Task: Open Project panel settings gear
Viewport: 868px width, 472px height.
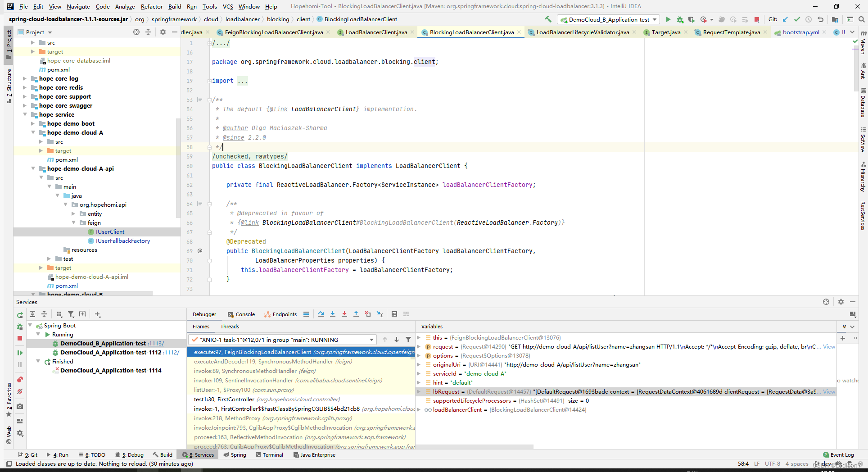Action: 163,32
